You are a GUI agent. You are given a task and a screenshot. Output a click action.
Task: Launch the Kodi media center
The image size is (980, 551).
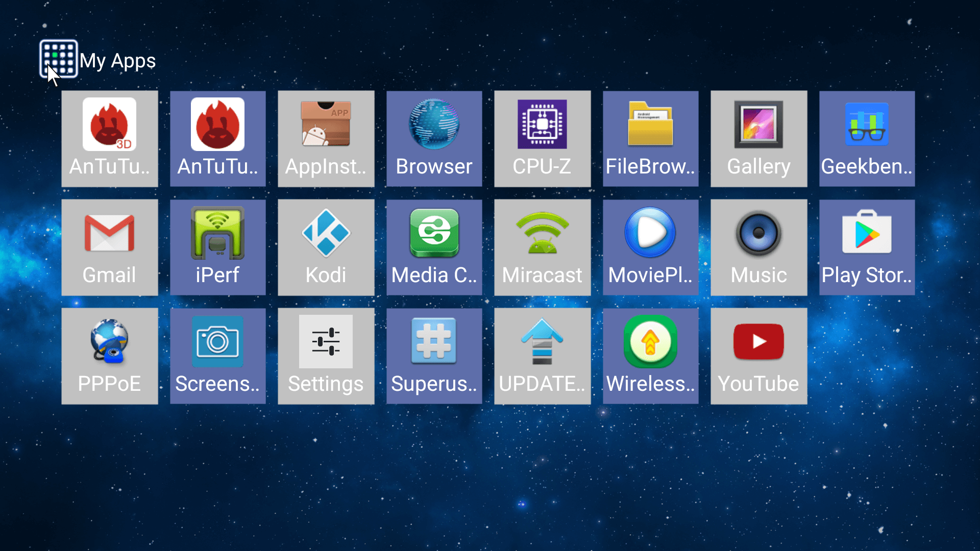[x=326, y=247]
